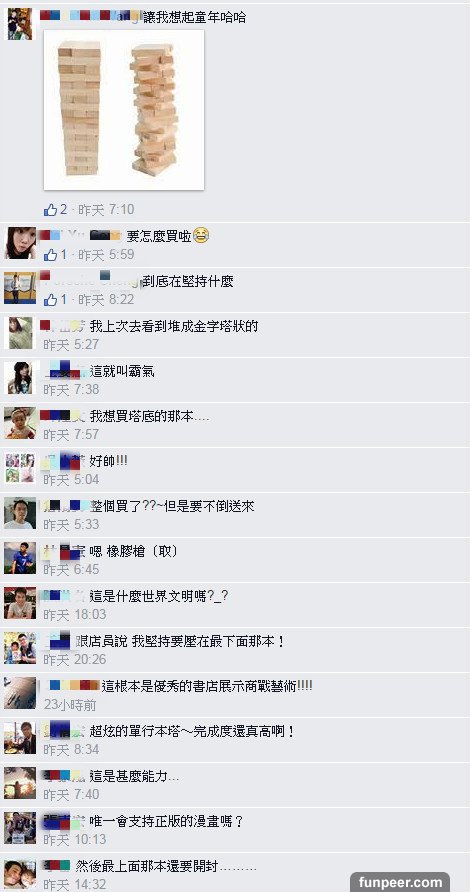Viewport: 470px width, 892px height.
Task: Click the like thumb on 要怎麼買啦 comment
Action: pyautogui.click(x=50, y=254)
